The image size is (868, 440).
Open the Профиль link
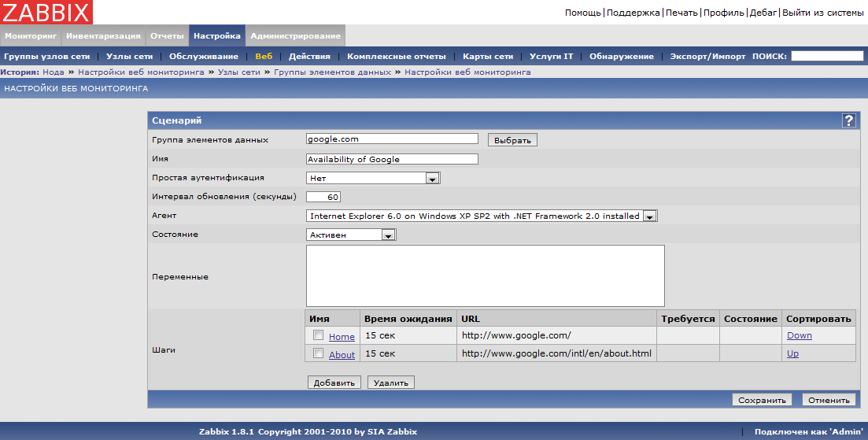point(723,12)
